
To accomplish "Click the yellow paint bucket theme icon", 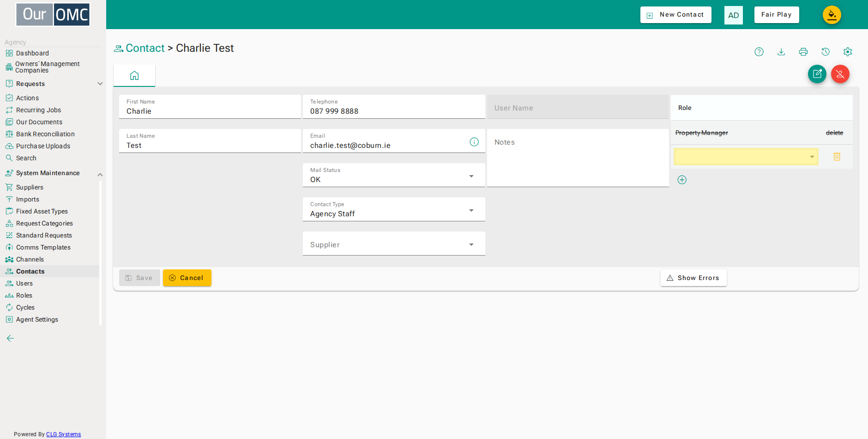I will tap(832, 15).
